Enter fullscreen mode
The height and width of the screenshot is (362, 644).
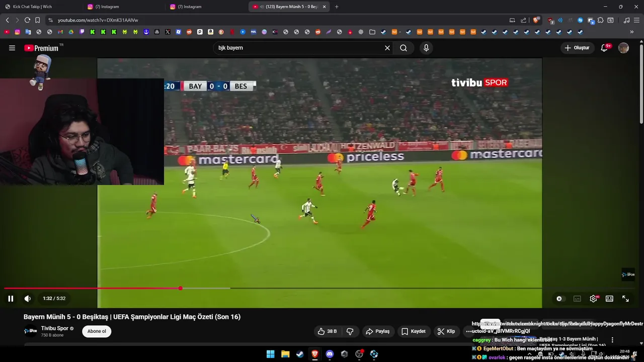click(x=625, y=299)
